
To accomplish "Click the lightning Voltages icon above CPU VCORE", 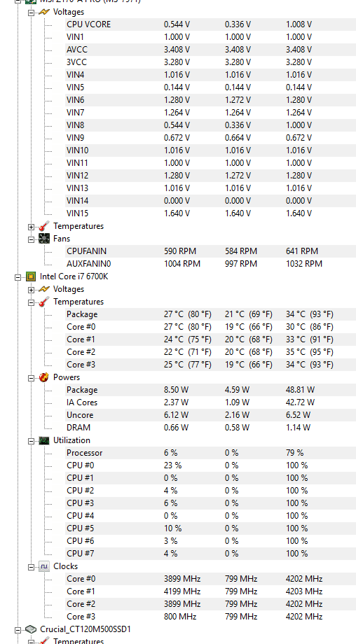I will [x=43, y=12].
